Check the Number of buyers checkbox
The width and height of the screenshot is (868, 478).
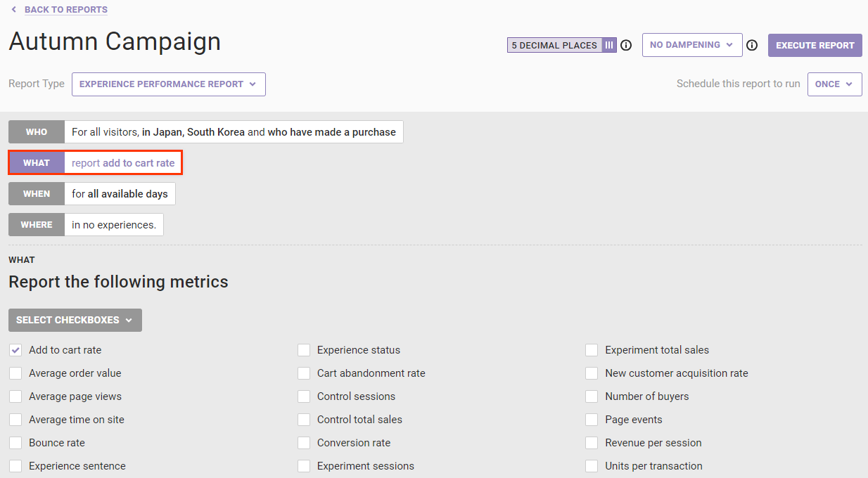(x=592, y=396)
